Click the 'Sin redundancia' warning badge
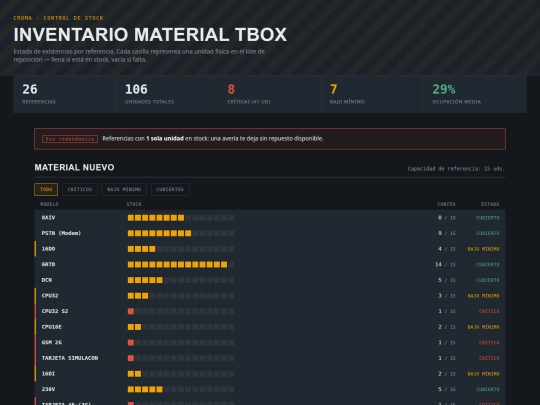Viewport: 540px width, 405px height. [70, 139]
